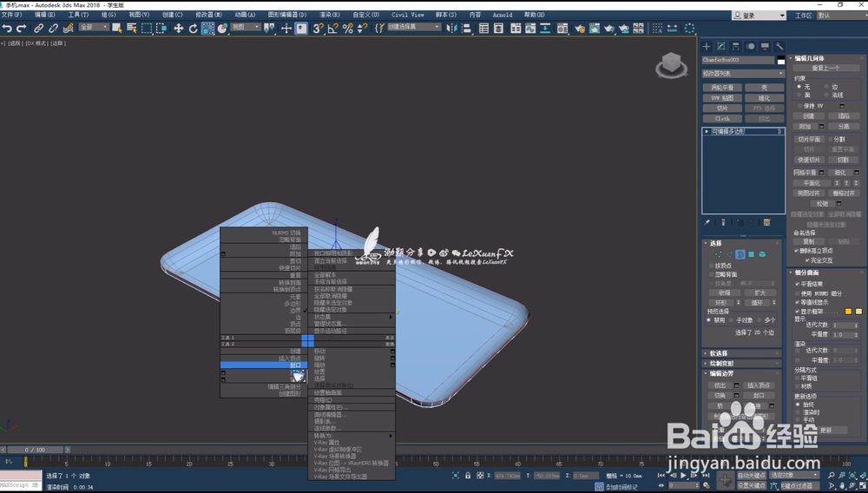Screen dimensions: 868x493
Task: Choose the Select Object tool
Action: pos(117,28)
